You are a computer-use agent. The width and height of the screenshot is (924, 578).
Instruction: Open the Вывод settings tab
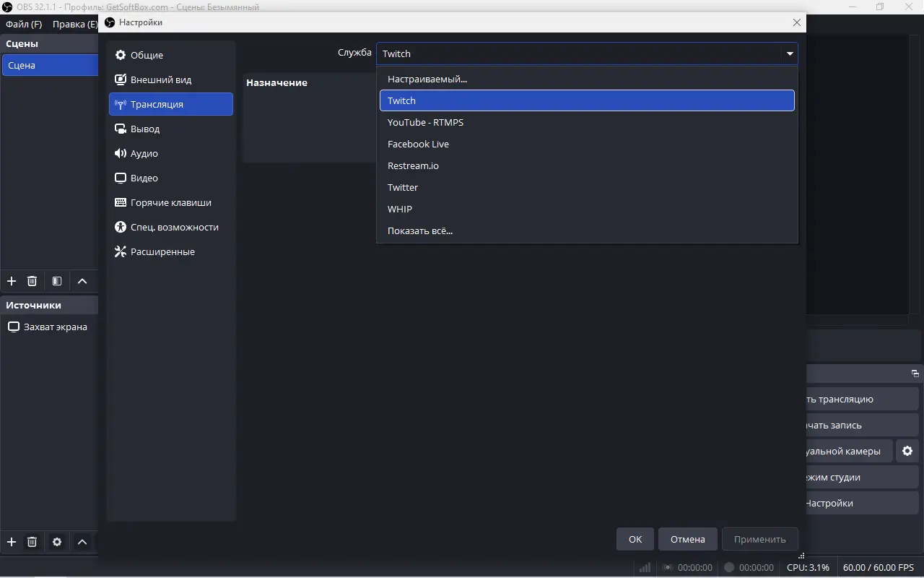pos(145,129)
